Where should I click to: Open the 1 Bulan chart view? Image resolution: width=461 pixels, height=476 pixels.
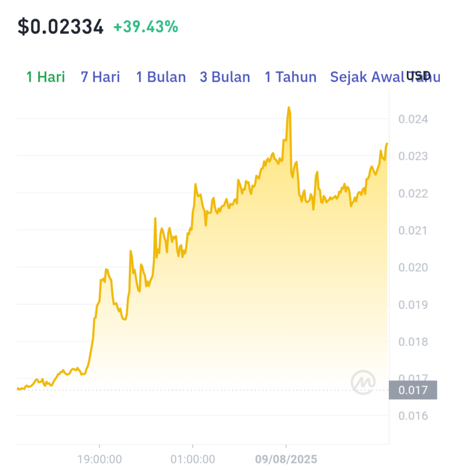(x=161, y=77)
